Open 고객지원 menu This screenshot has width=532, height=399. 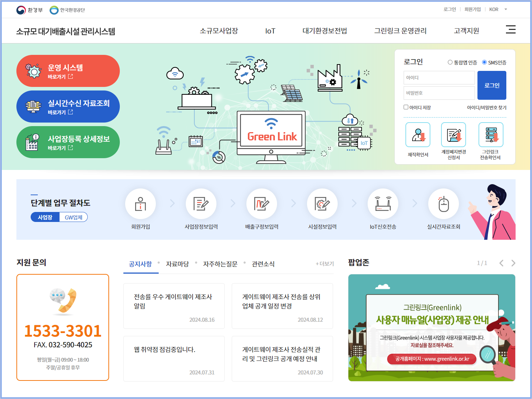[x=466, y=31]
